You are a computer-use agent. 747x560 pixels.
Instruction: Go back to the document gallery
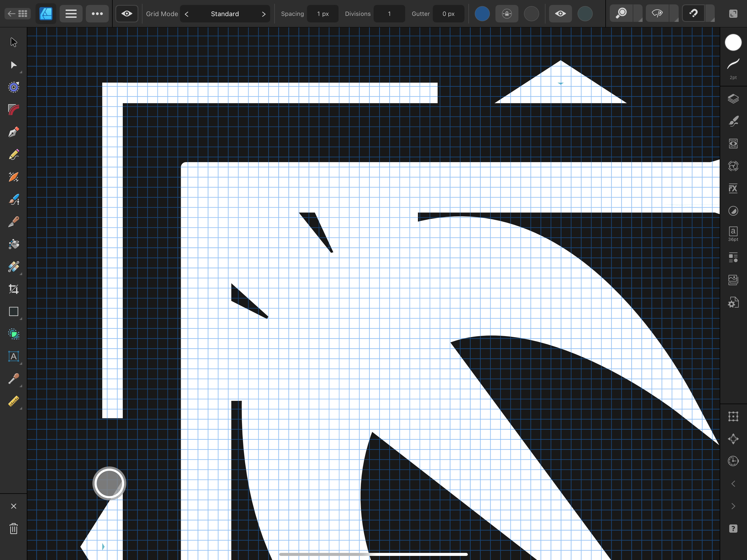click(x=17, y=13)
